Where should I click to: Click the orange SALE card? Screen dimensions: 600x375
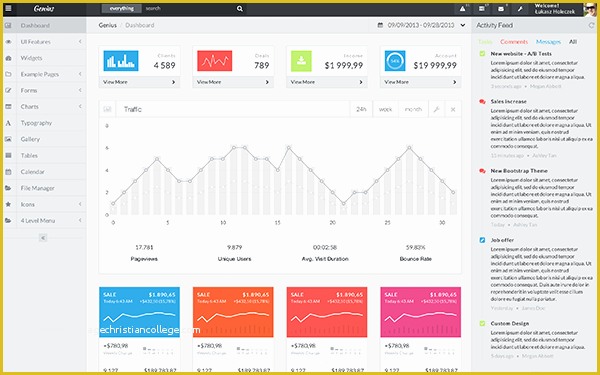pyautogui.click(x=233, y=312)
